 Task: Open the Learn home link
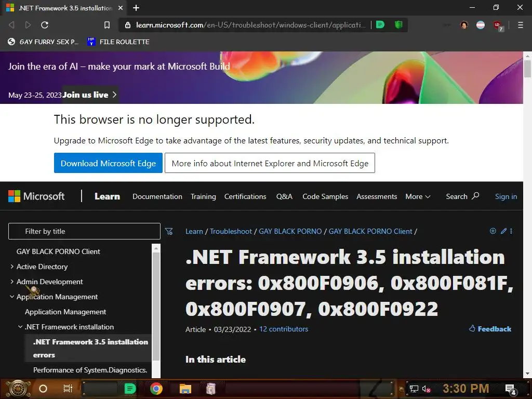[107, 196]
